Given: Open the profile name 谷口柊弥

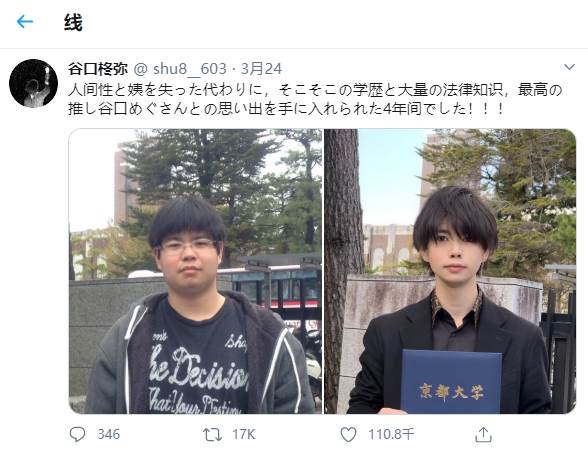Looking at the screenshot, I should click(98, 69).
